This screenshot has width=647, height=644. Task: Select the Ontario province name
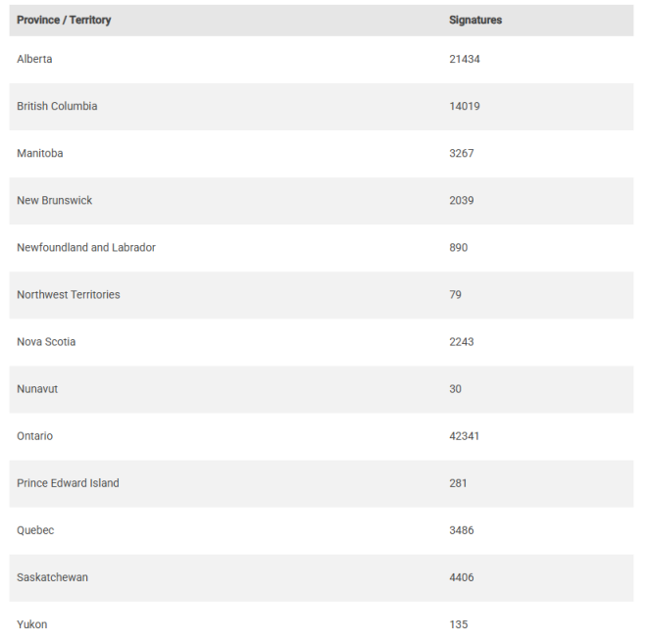point(35,435)
